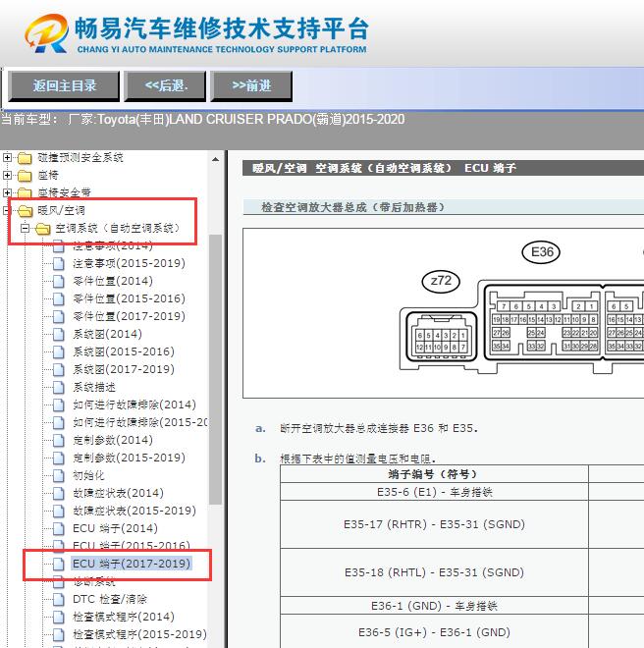Open 系统图(2015-2016) document

[x=124, y=351]
